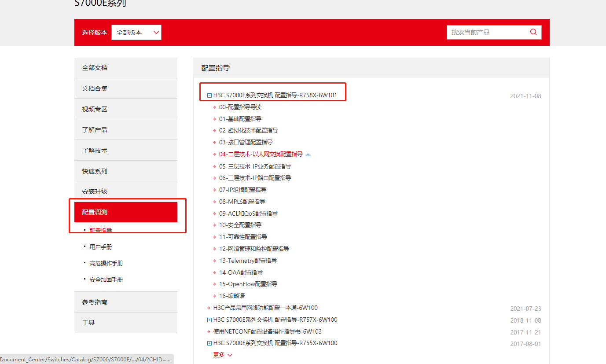The image size is (606, 364).
Task: Click the 2017-08-01 date text
Action: click(x=525, y=344)
